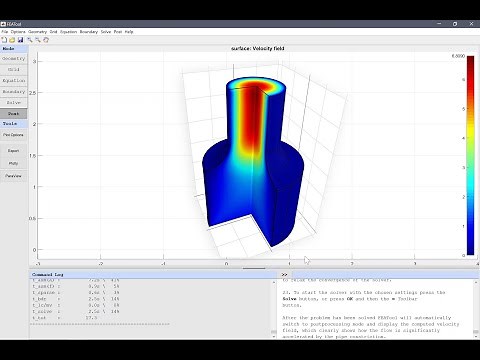Click the velocity colorbar gradient

pos(470,156)
